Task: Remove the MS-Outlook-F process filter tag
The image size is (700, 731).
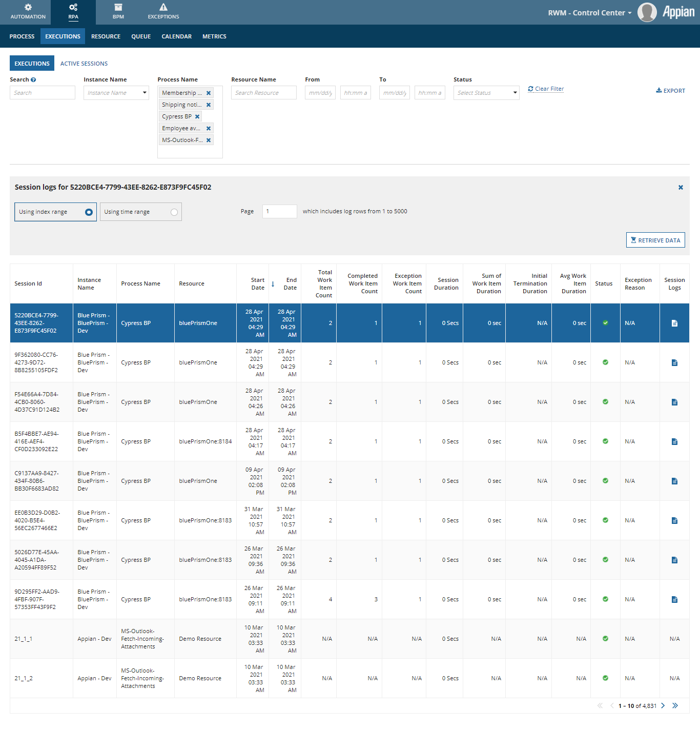Action: (x=209, y=140)
